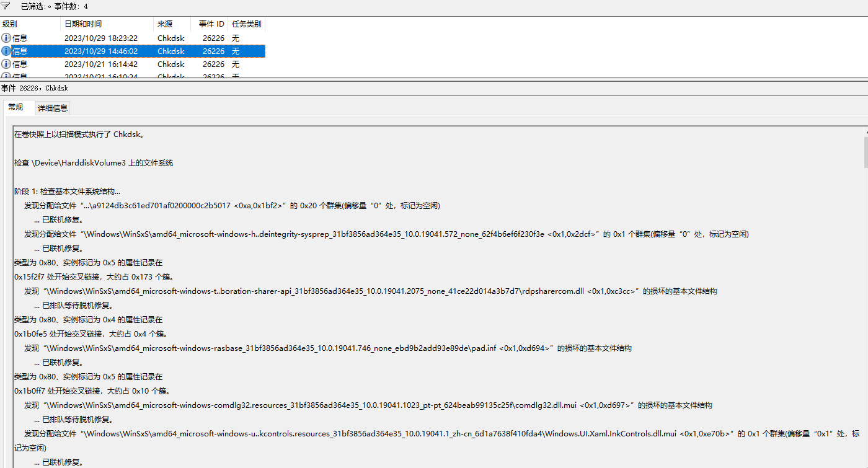Switch to the 常规 tab
Image resolution: width=868 pixels, height=468 pixels.
point(15,107)
